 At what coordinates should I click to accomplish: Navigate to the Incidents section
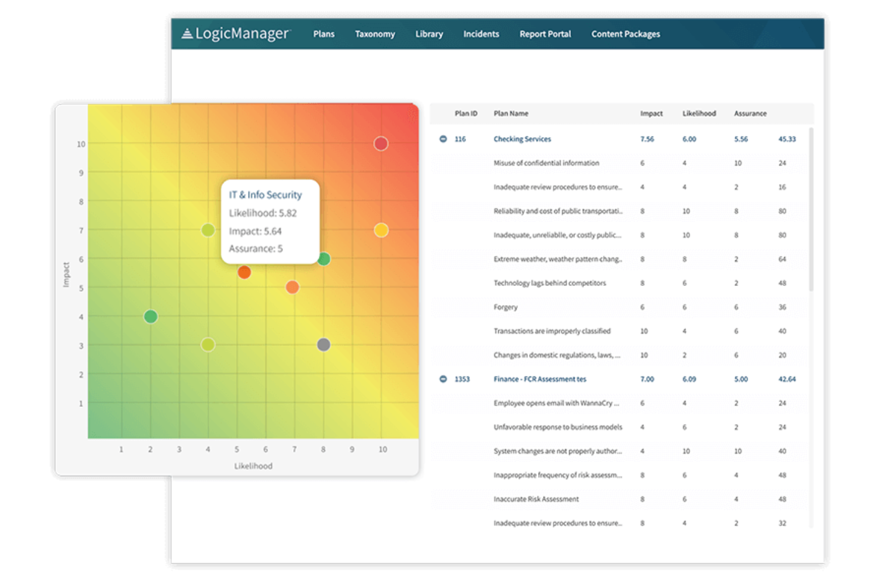[480, 34]
